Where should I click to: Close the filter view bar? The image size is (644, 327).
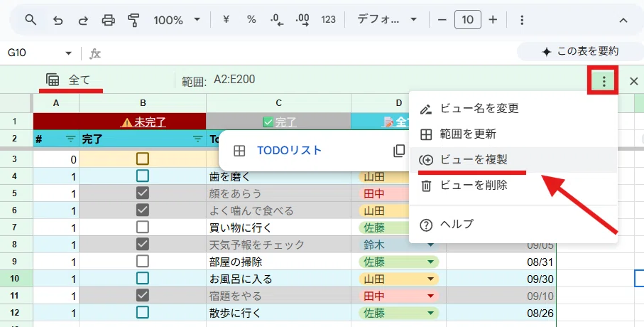634,81
